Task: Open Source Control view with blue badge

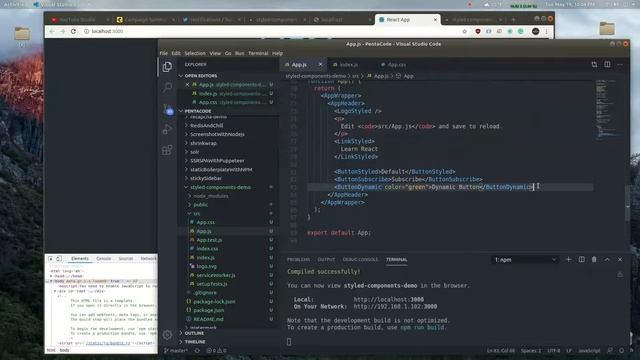Action: pyautogui.click(x=168, y=109)
